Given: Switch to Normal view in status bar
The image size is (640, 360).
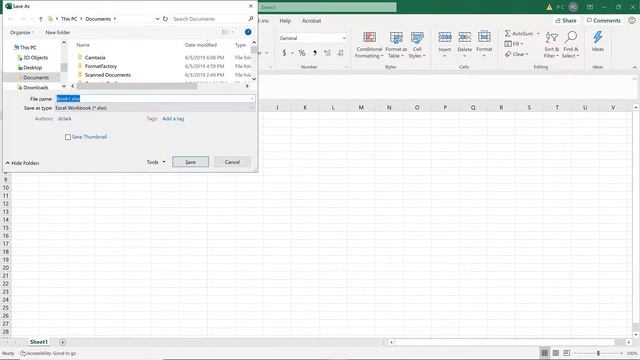Looking at the screenshot, I should (544, 353).
